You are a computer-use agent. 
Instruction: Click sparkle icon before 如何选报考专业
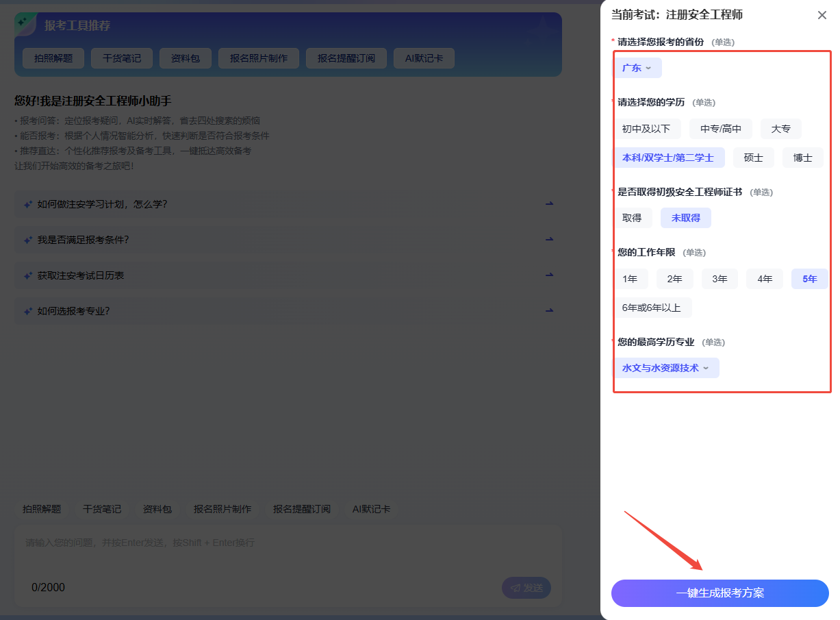[28, 311]
